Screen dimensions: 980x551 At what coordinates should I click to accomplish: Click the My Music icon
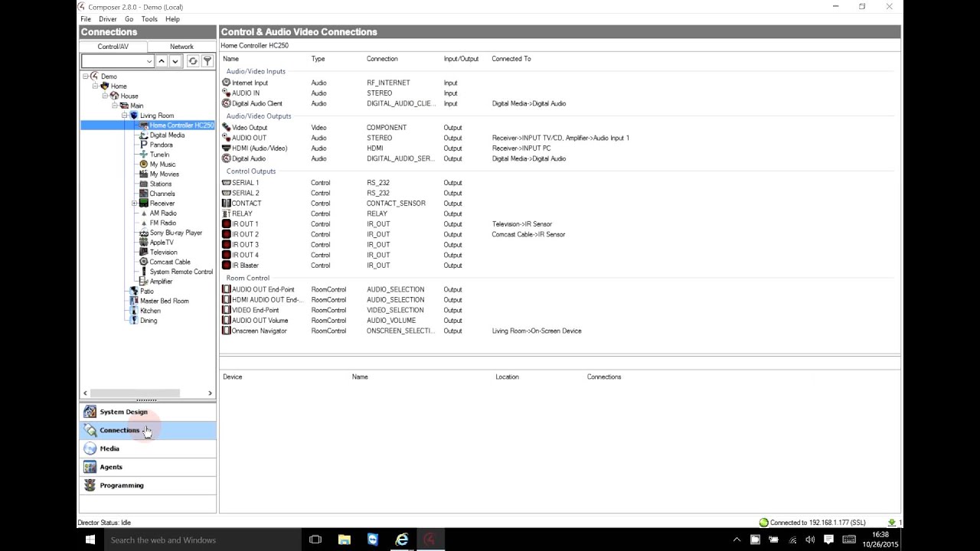pyautogui.click(x=143, y=164)
